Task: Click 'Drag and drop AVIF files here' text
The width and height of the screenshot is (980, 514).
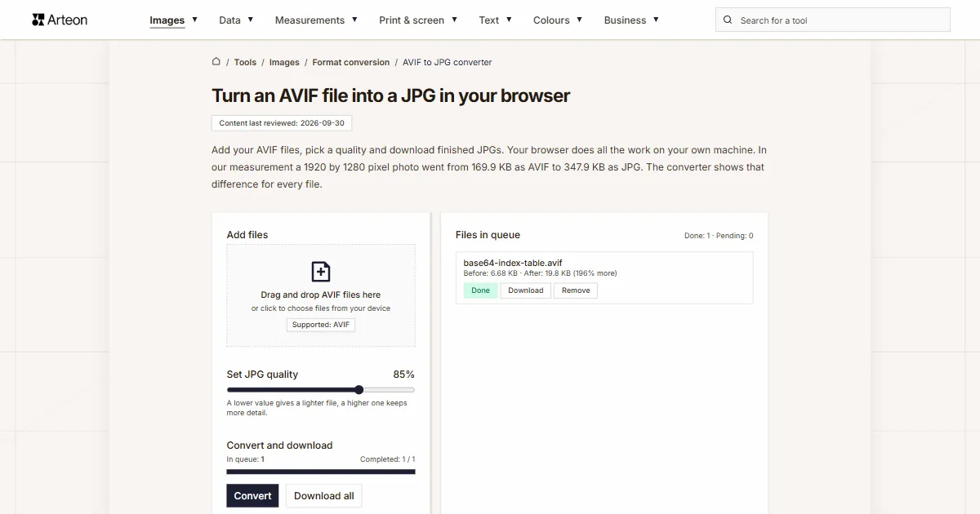Action: 321,295
